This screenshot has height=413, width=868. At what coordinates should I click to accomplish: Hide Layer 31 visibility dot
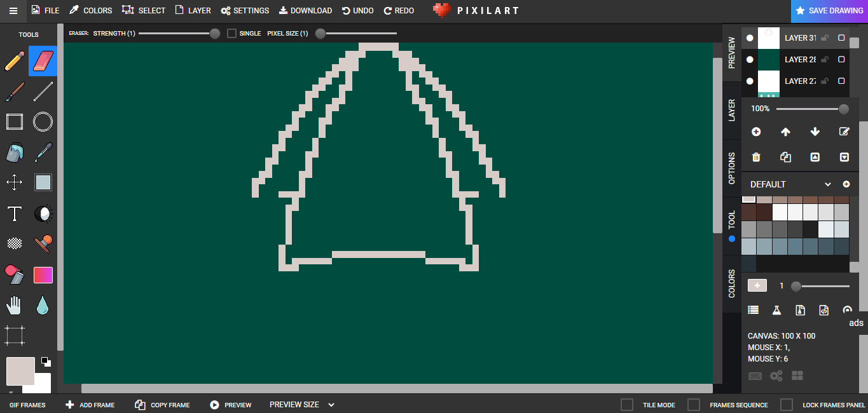point(750,38)
